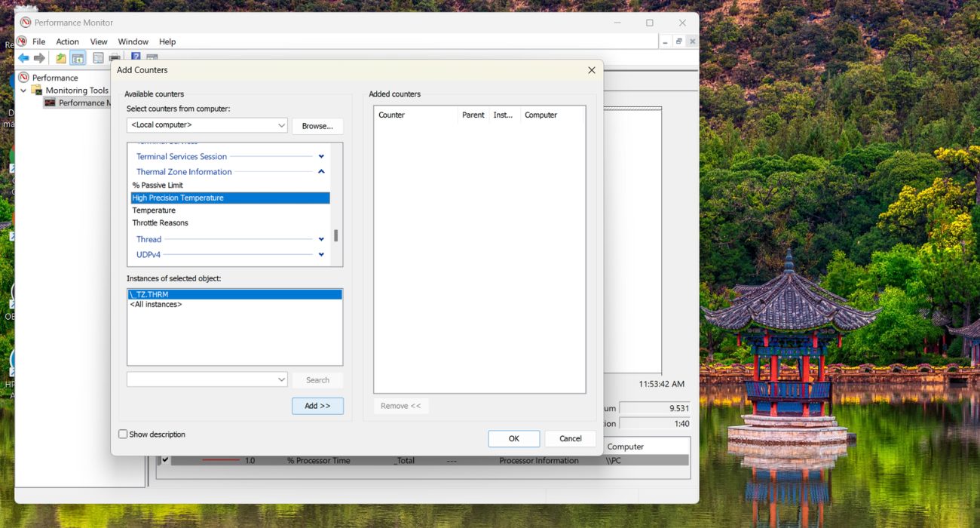This screenshot has width=980, height=528.
Task: Click the Counter column header in Added counters
Action: point(415,115)
